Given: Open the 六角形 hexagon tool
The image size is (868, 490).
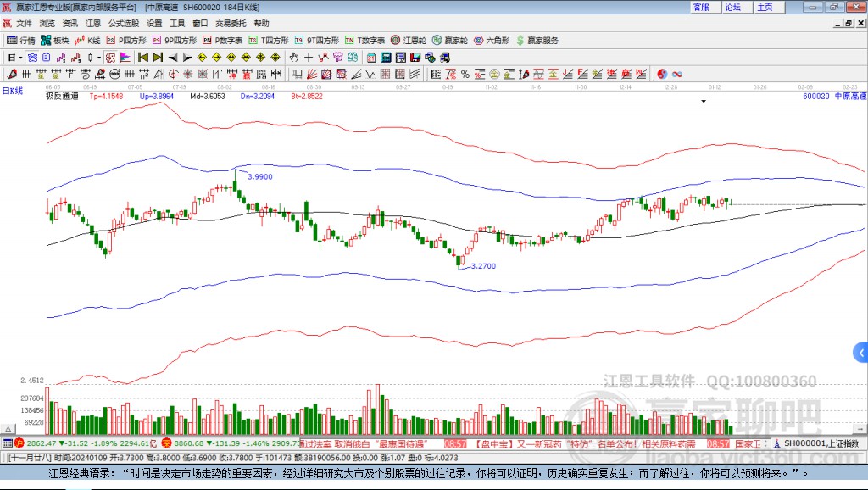Looking at the screenshot, I should click(x=491, y=40).
